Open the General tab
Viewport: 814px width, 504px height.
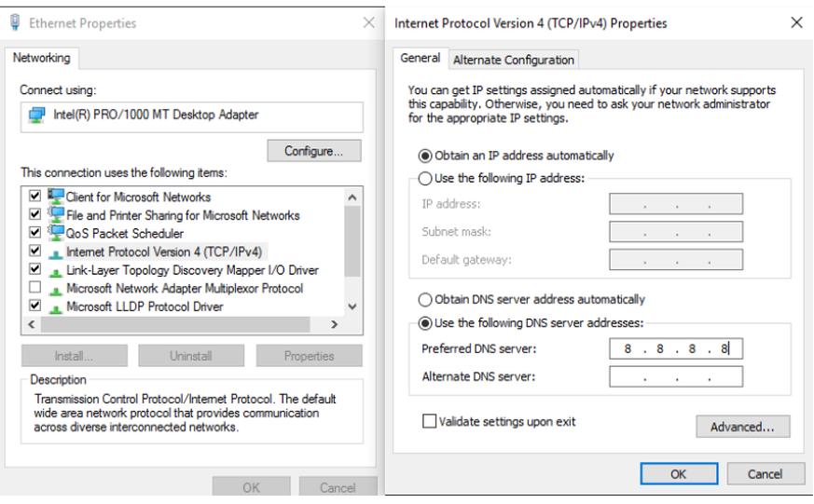pos(420,58)
